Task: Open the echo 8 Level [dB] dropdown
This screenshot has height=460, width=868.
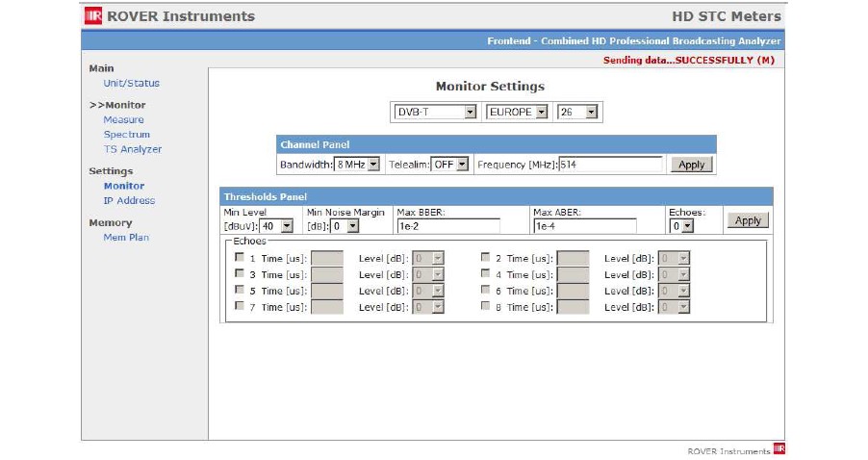Action: (x=674, y=307)
